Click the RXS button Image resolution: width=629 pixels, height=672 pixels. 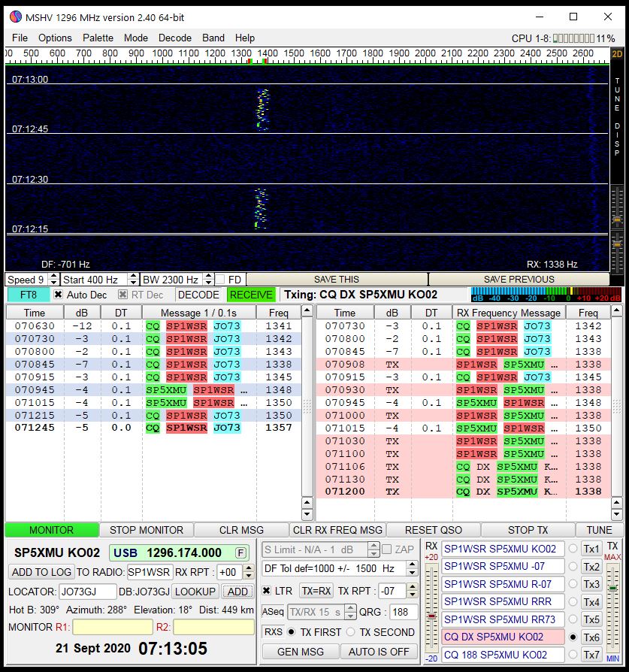click(x=273, y=632)
